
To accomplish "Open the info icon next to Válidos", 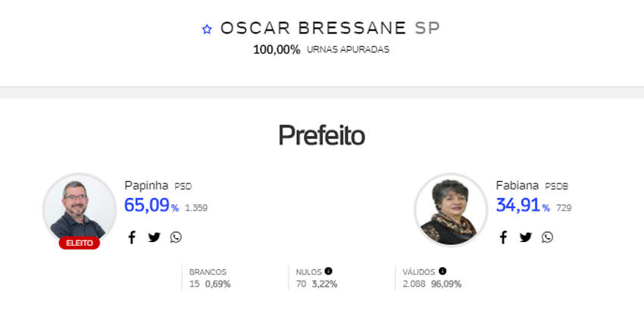I will coord(442,271).
